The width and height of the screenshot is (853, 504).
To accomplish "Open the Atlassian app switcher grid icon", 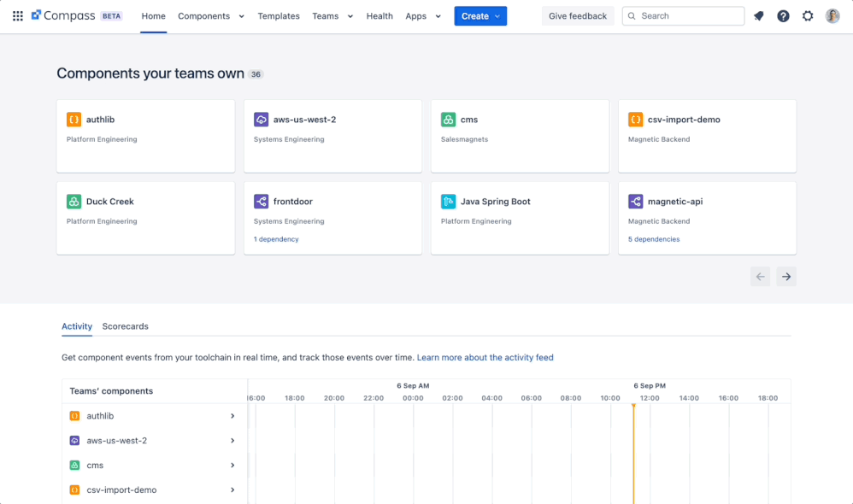I will [x=18, y=15].
